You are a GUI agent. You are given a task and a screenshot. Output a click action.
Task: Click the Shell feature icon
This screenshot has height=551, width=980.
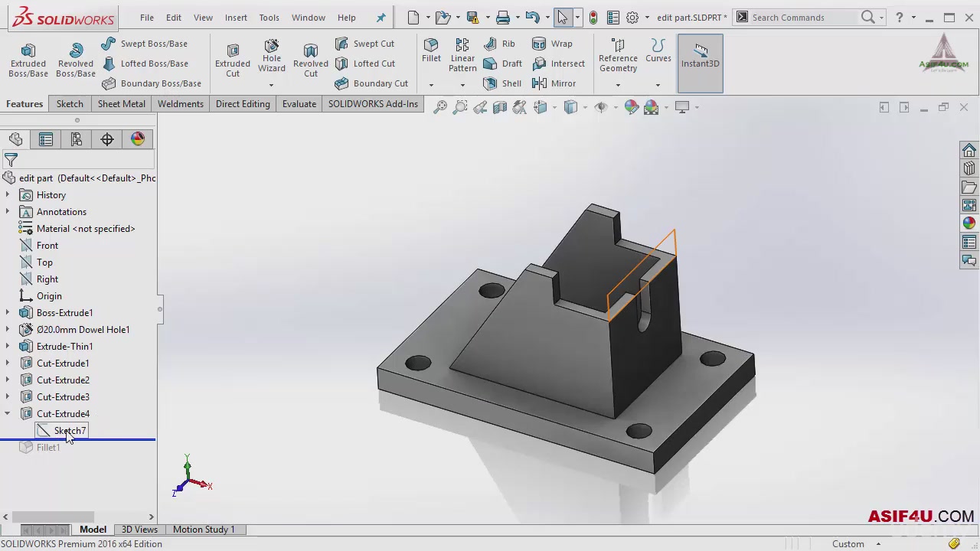pos(490,83)
